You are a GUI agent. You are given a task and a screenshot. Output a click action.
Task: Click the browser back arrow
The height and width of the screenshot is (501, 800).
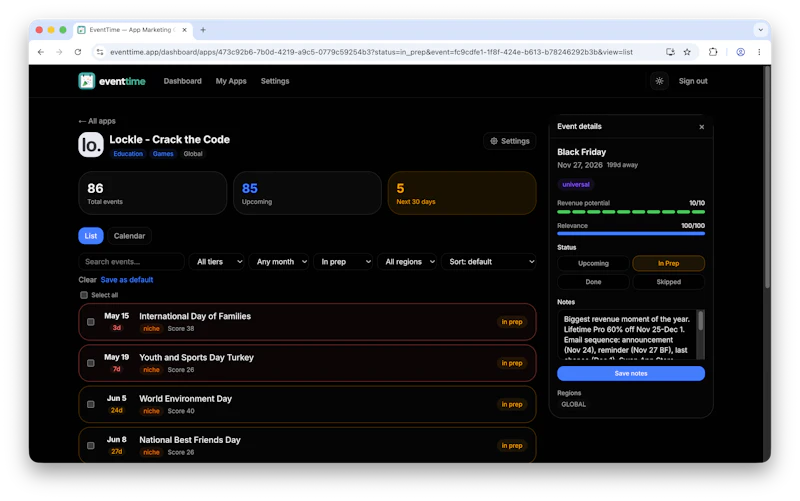point(41,52)
